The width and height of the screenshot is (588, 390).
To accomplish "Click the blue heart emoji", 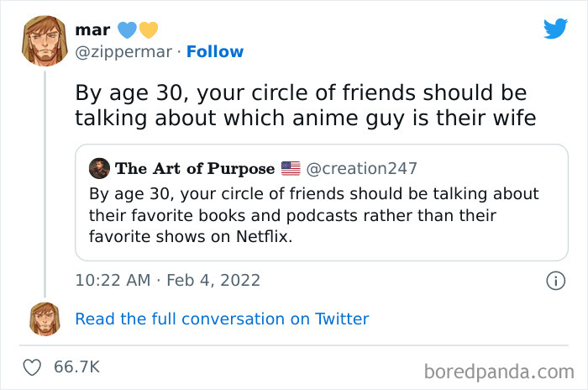I will (124, 30).
